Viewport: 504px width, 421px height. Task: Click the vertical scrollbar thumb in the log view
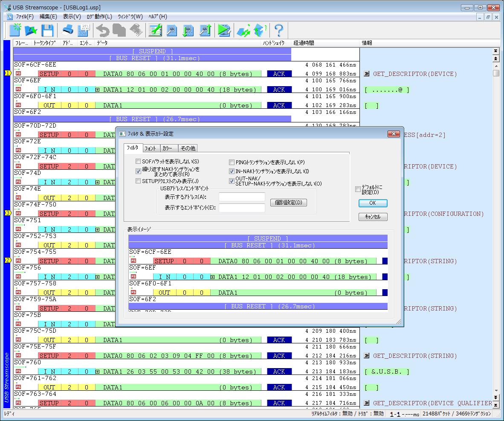coord(496,73)
